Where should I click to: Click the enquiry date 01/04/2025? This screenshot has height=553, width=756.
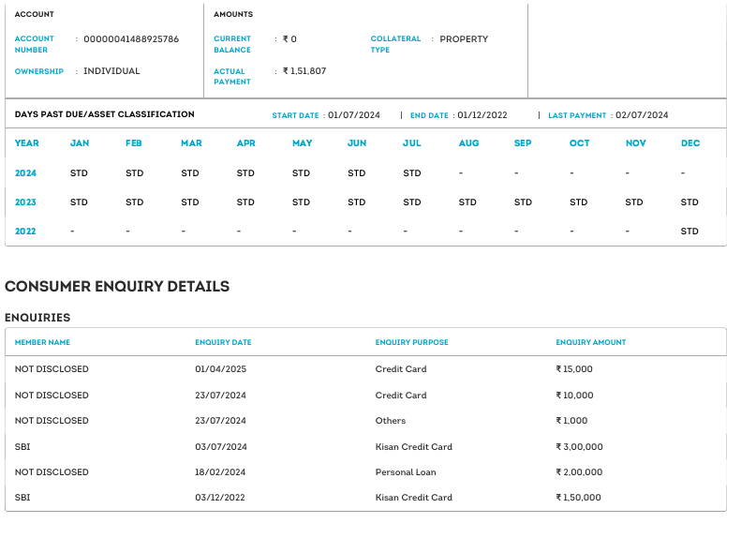tap(220, 369)
